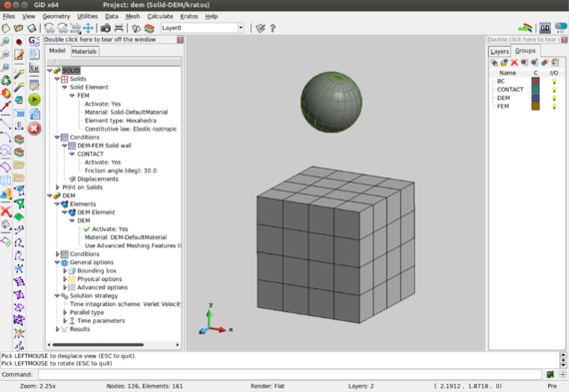Screen dimensions: 569x392
Task: Toggle the green checkmark on Activate: Yes under DEM
Action: tap(87, 228)
